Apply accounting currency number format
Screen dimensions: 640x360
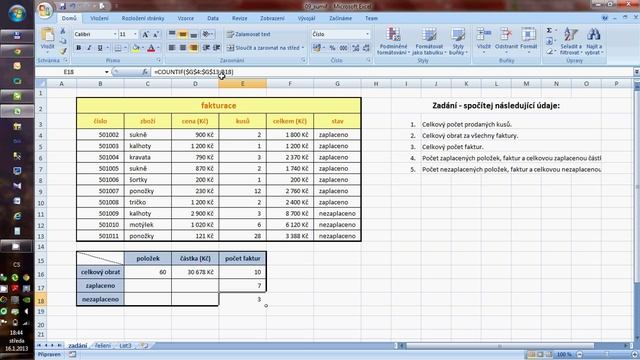[x=317, y=48]
